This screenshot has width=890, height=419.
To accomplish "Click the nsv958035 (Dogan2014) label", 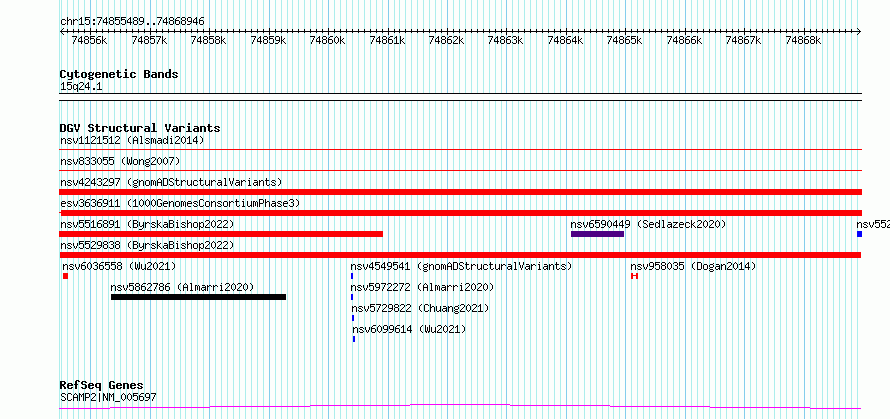I will 694,266.
